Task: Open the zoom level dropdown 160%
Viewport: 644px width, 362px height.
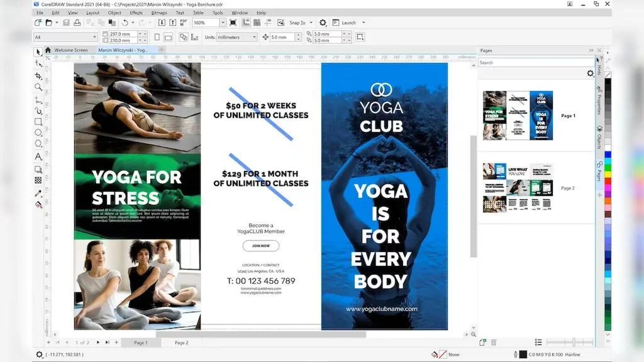Action: click(x=223, y=23)
